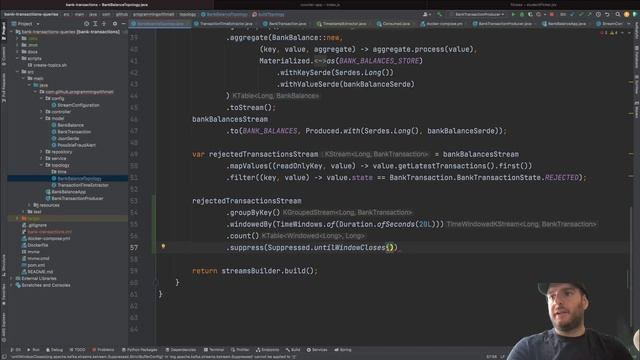640x360 pixels.
Task: Click the red Stop button in toolbar
Action: (x=552, y=14)
